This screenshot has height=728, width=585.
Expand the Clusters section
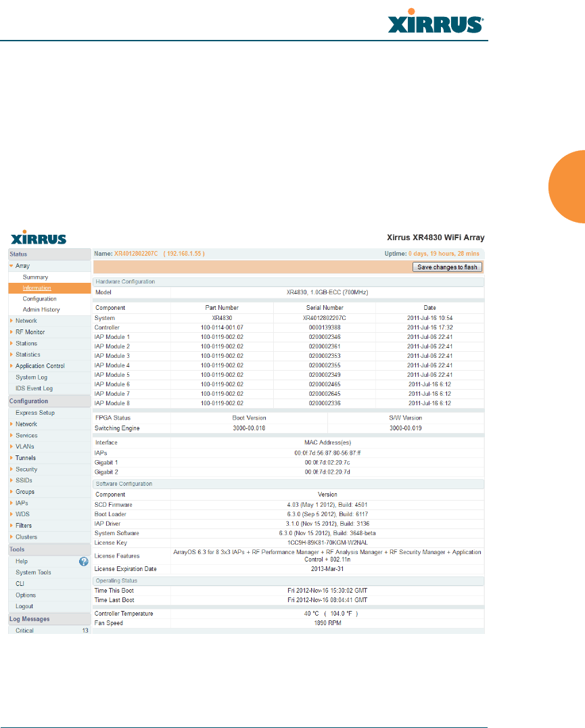(x=11, y=537)
